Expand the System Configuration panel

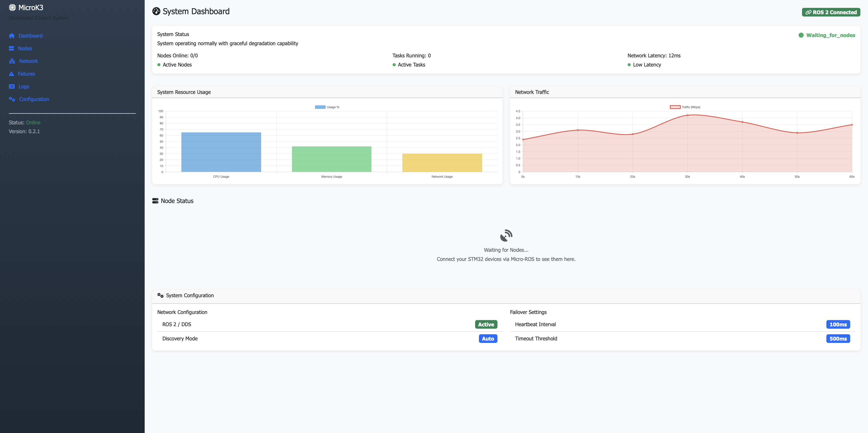(x=189, y=295)
